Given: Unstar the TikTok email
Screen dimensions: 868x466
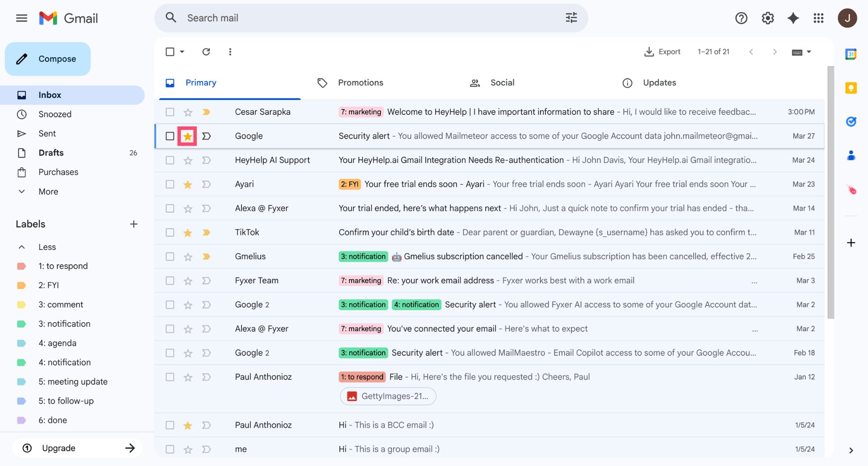Looking at the screenshot, I should tap(188, 232).
